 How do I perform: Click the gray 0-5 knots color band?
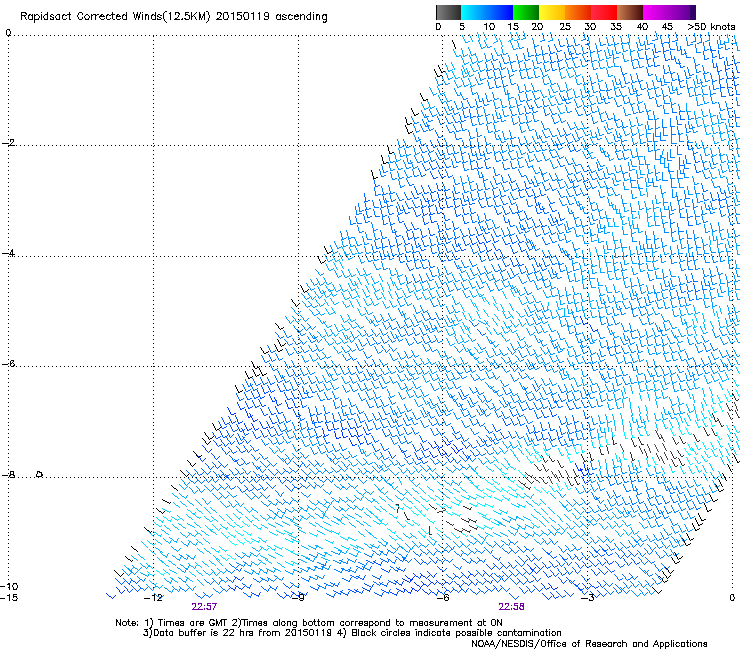pos(448,12)
